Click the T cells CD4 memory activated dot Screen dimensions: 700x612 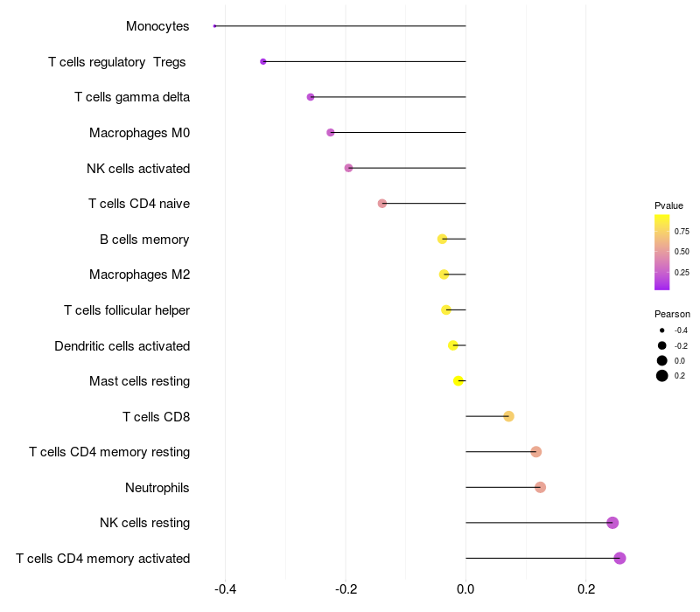(x=619, y=558)
